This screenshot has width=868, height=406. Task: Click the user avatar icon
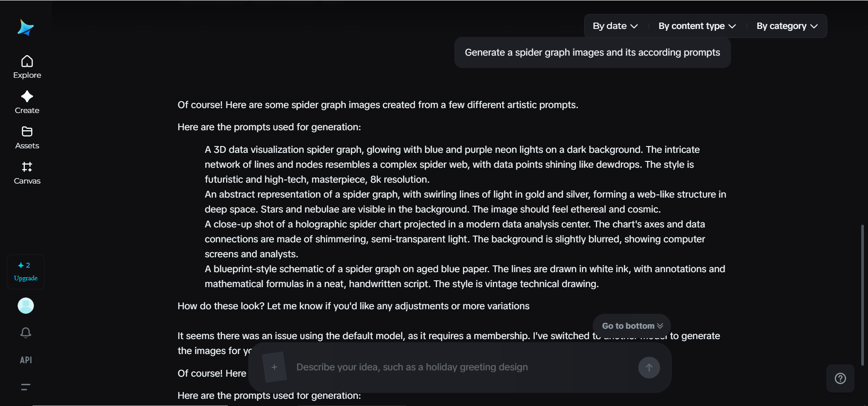(x=26, y=306)
